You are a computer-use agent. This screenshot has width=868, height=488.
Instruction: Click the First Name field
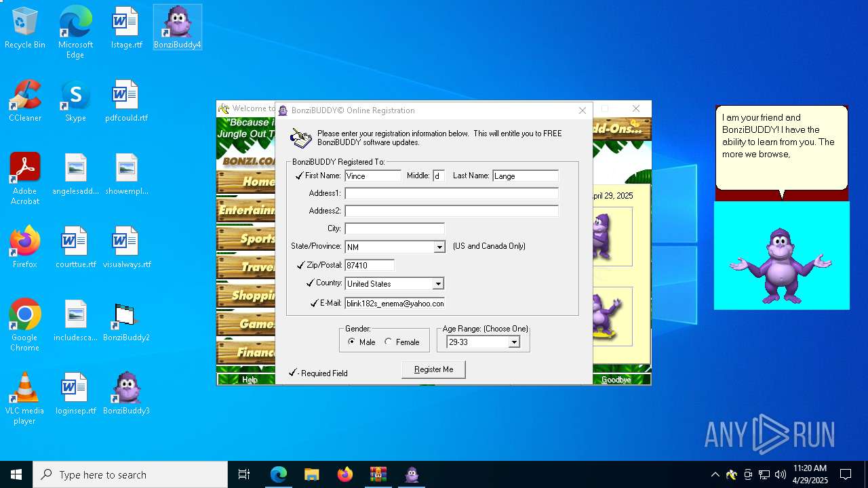click(373, 176)
